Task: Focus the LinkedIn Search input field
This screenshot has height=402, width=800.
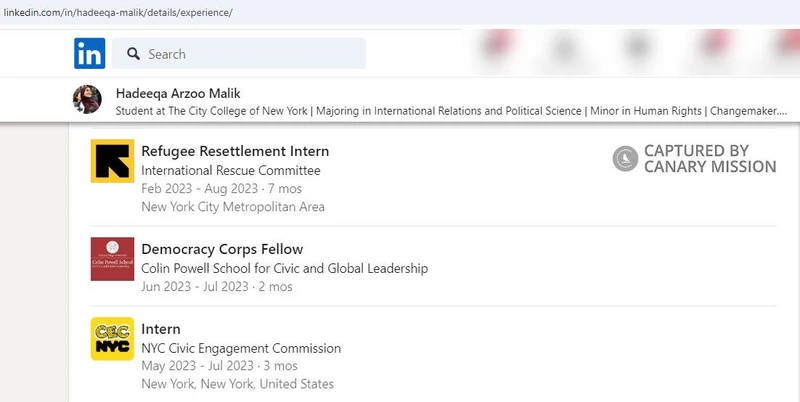Action: click(x=239, y=54)
